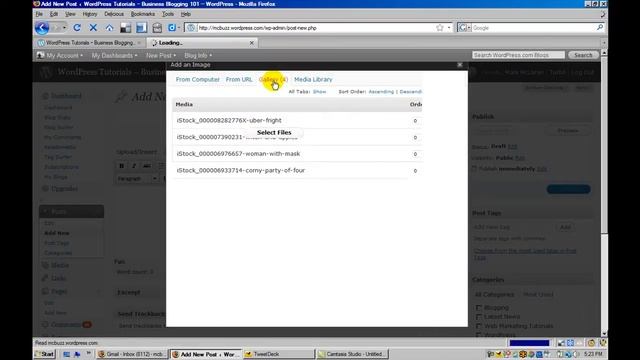Close the Loading browser tab

pyautogui.click(x=252, y=43)
